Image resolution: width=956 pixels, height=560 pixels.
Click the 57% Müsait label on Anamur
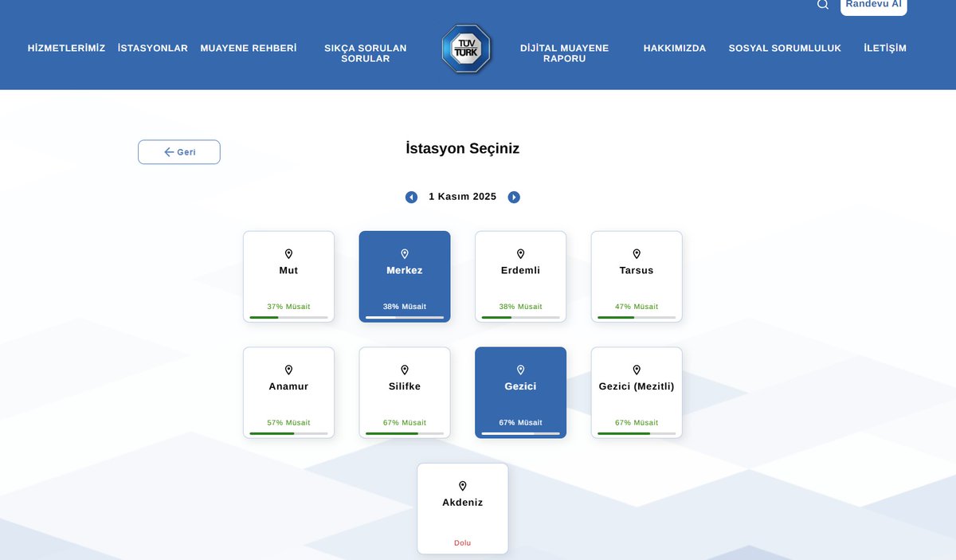click(x=288, y=423)
